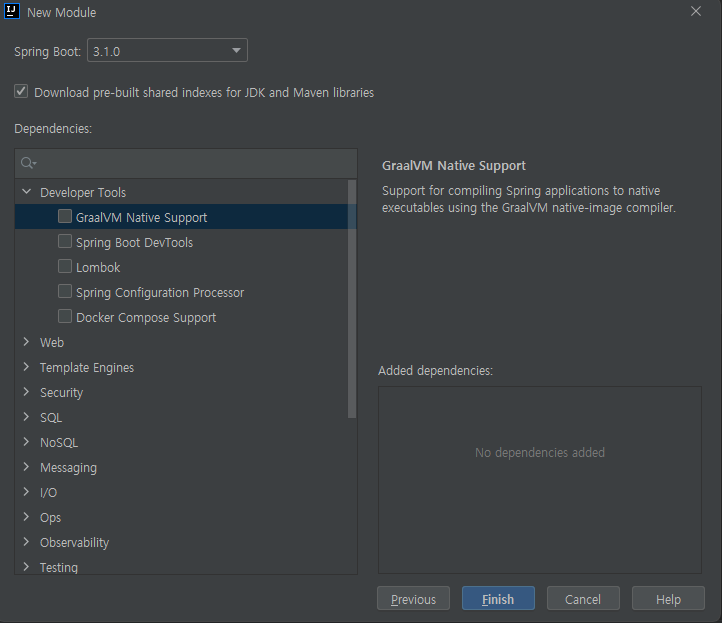Enable Spring Configuration Processor checkbox
Screen dimensions: 722x623
click(x=65, y=292)
